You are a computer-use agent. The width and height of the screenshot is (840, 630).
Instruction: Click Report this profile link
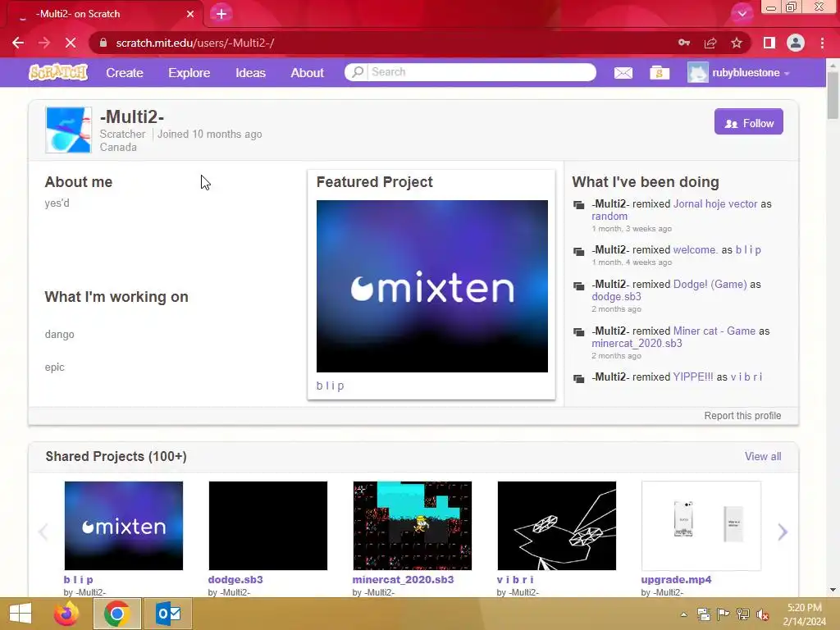click(x=742, y=416)
